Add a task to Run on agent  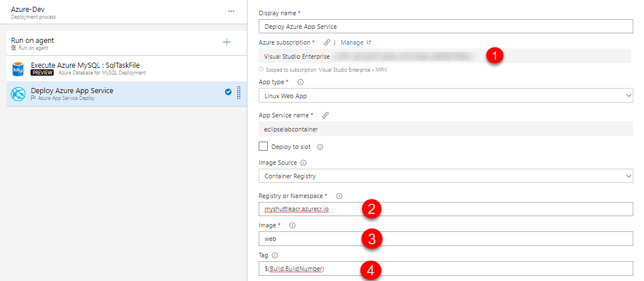pyautogui.click(x=227, y=42)
